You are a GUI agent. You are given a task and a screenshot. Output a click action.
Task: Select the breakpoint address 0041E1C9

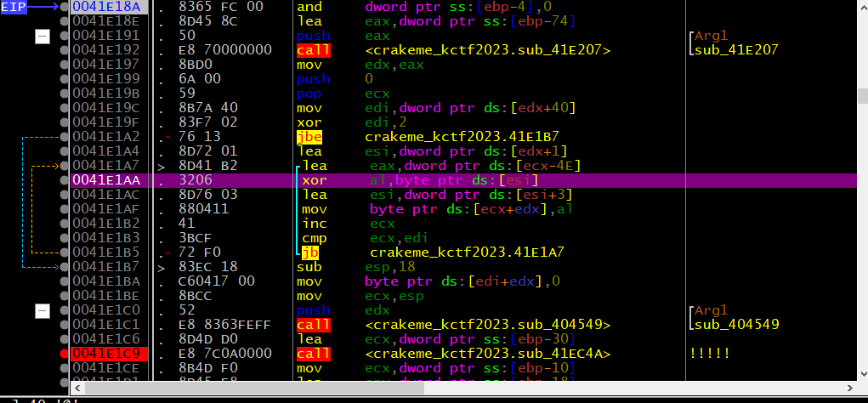107,353
